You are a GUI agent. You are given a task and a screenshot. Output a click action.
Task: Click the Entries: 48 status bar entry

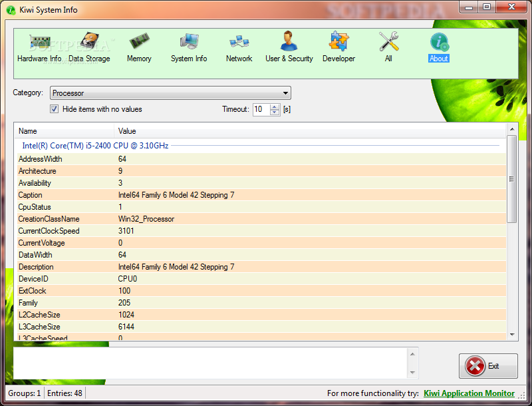[x=65, y=393]
